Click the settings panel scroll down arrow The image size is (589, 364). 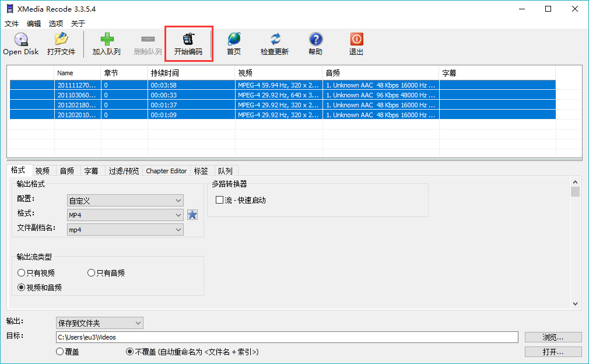pos(575,303)
